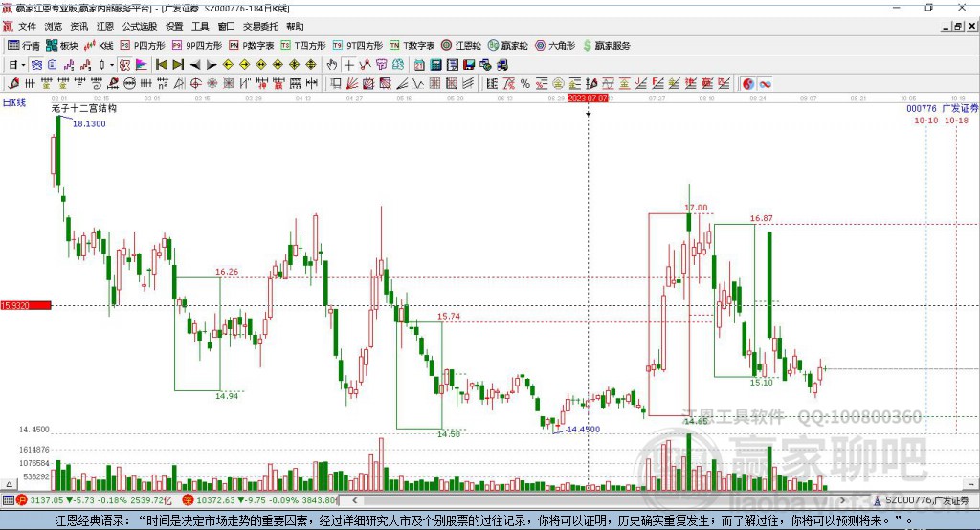Click the infinity loop icon
Image resolution: width=980 pixels, height=530 pixels.
click(x=765, y=84)
